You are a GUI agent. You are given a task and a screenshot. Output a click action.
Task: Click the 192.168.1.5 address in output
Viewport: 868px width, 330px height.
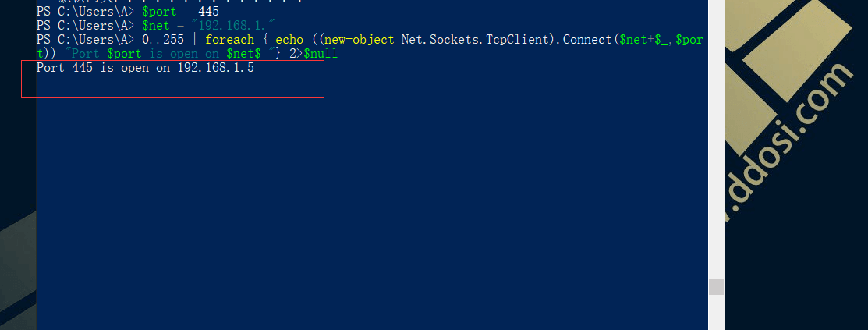pyautogui.click(x=216, y=69)
